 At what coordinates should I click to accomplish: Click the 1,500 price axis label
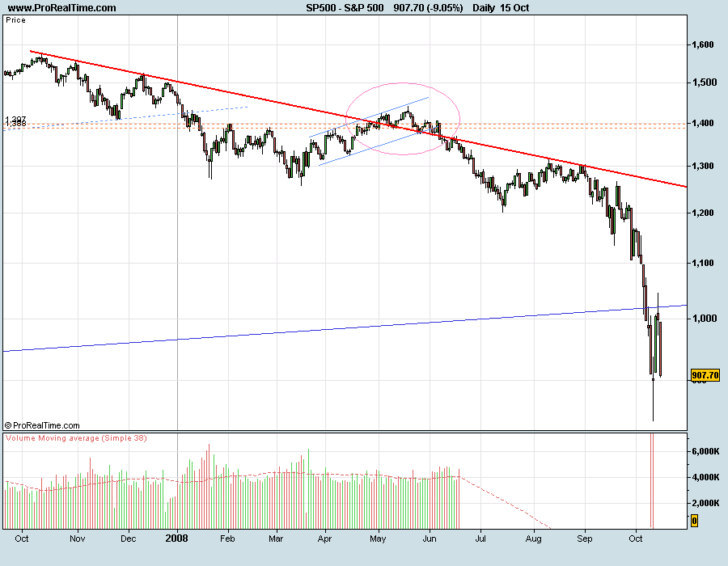pos(704,82)
